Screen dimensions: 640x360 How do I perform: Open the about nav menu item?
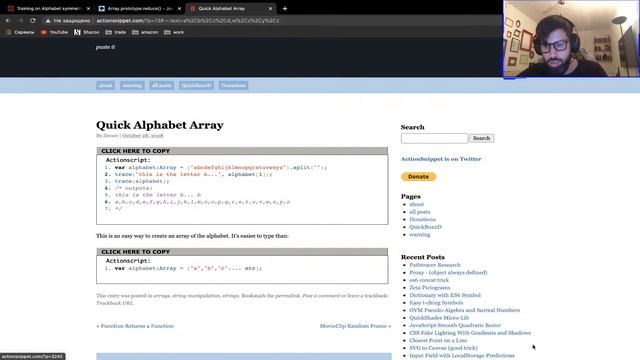105,85
